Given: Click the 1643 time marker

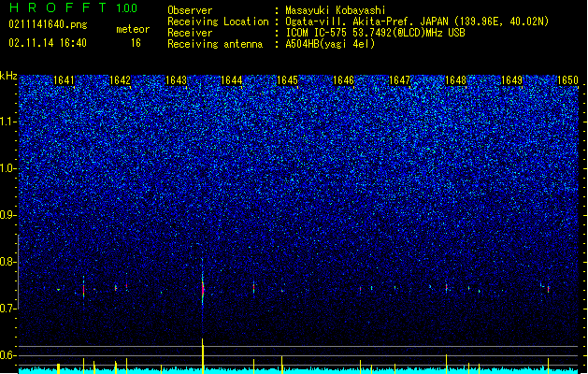Looking at the screenshot, I should click(176, 80).
